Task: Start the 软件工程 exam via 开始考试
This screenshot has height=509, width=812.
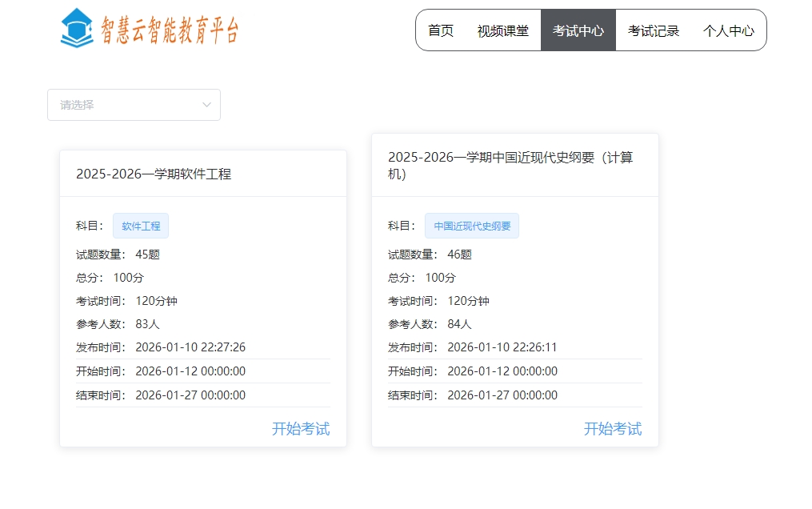Action: 301,429
